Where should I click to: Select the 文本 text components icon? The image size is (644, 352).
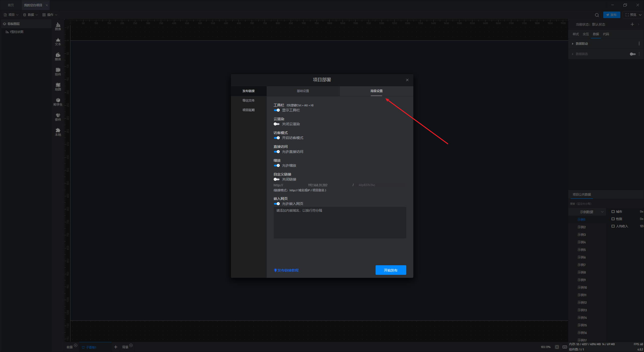click(58, 41)
